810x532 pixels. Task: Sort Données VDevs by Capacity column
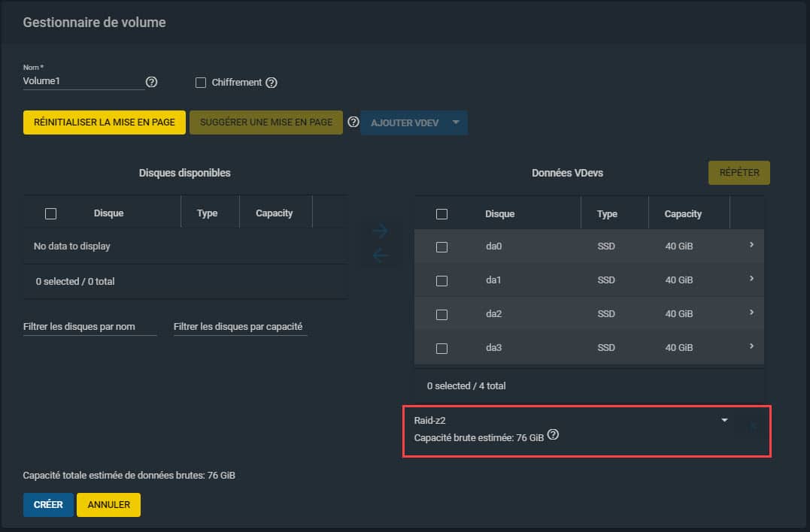[x=683, y=213]
